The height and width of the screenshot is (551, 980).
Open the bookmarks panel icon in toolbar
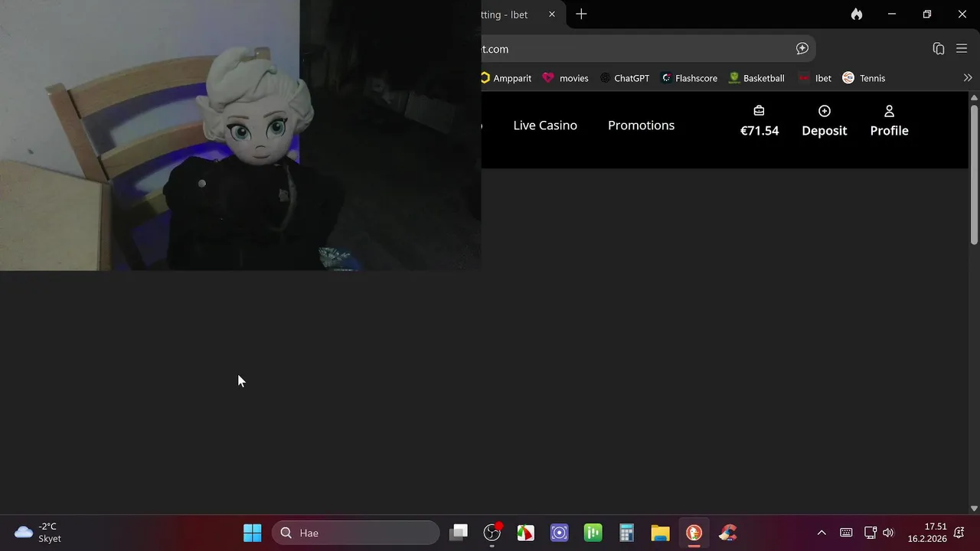(939, 49)
